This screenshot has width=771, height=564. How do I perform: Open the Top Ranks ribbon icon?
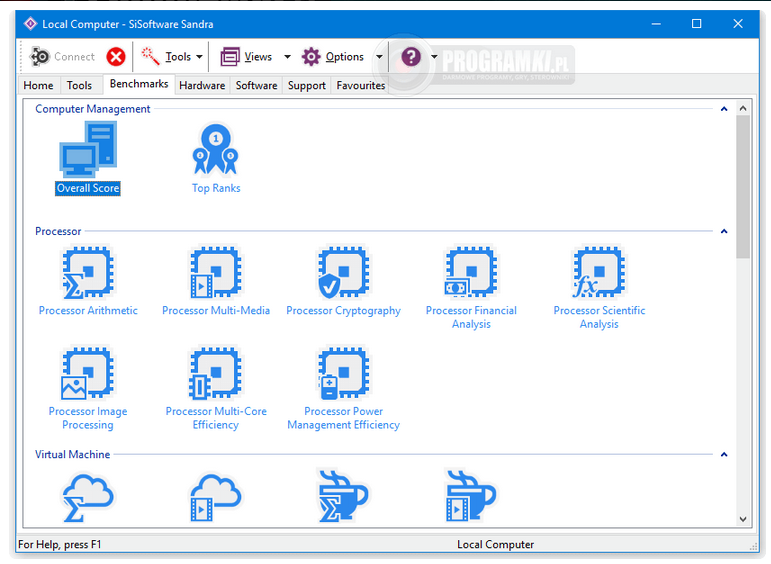point(215,149)
